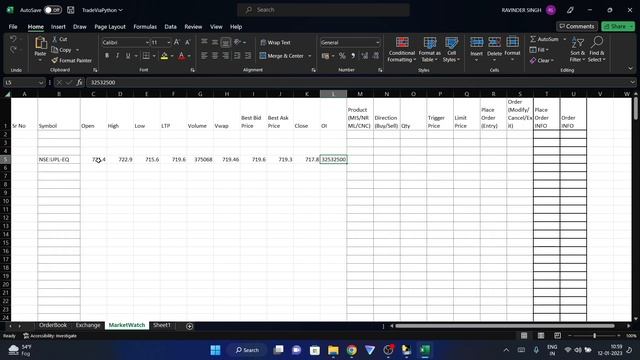This screenshot has width=640, height=360.
Task: Expand the formula bar
Action: 632,82
